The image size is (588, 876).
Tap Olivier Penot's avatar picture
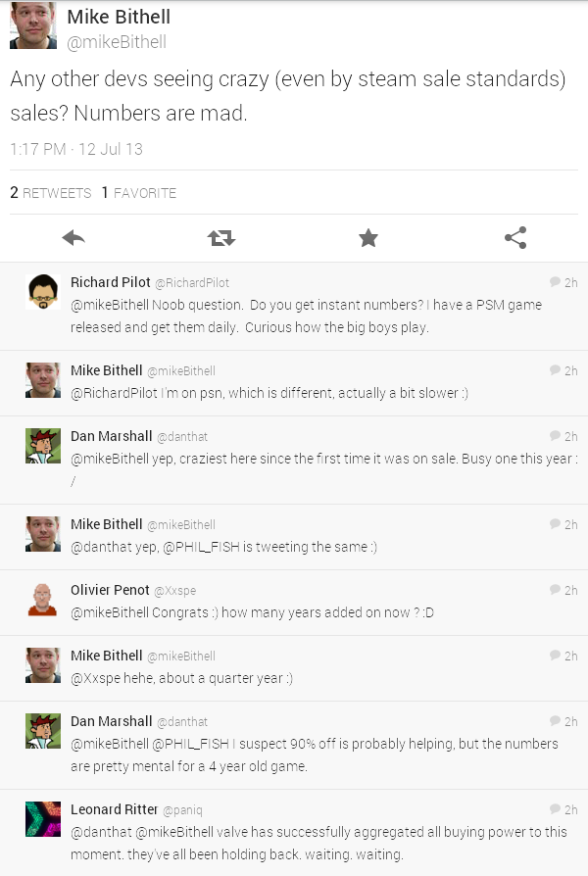tap(43, 599)
